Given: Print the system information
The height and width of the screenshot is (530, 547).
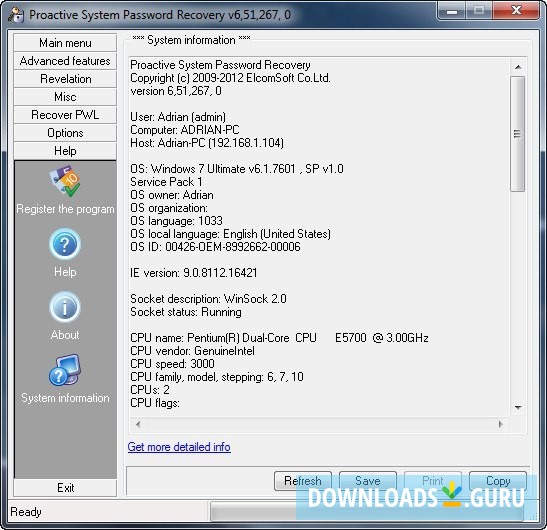Looking at the screenshot, I should 433,481.
